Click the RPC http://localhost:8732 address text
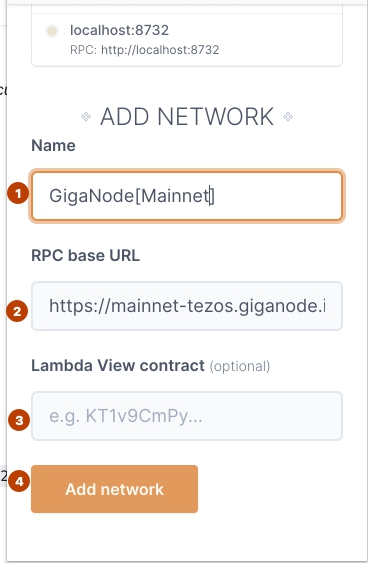This screenshot has height=563, width=368. (144, 50)
